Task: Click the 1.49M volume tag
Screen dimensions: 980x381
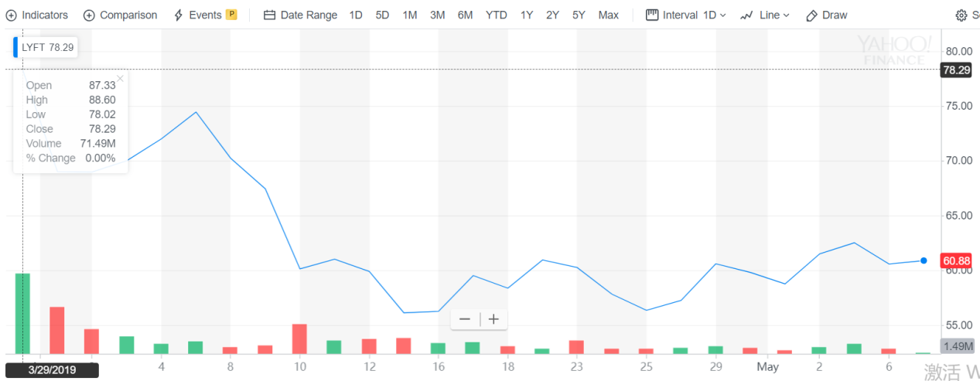Action: (956, 346)
